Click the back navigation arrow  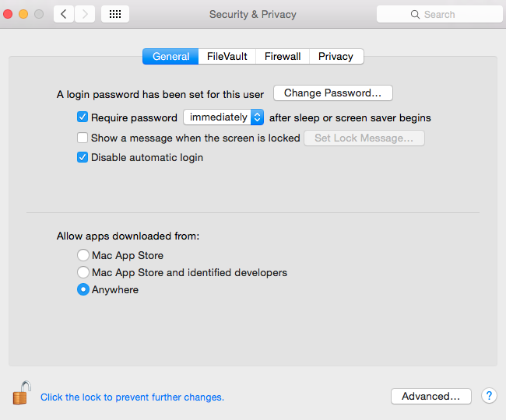[x=64, y=14]
